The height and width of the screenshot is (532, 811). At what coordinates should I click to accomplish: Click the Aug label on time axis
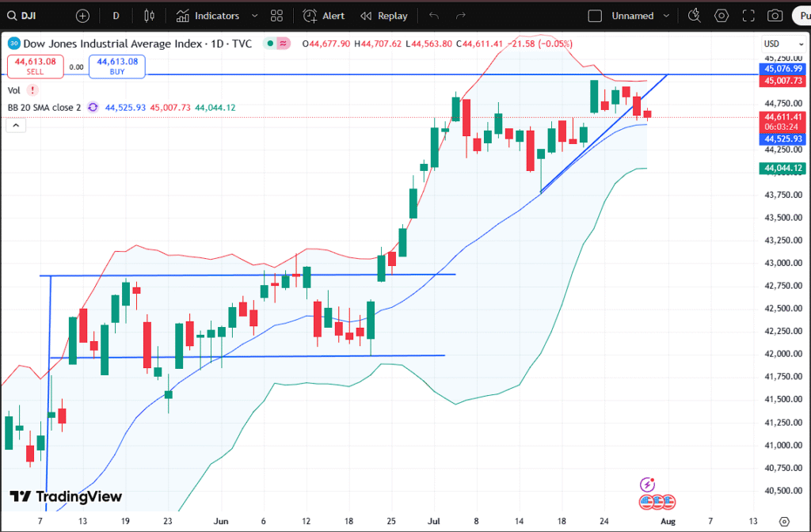(668, 521)
